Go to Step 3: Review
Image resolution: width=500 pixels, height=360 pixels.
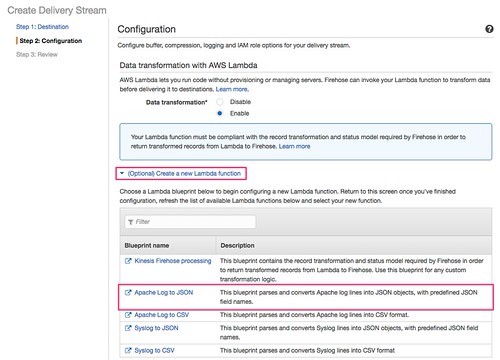37,54
